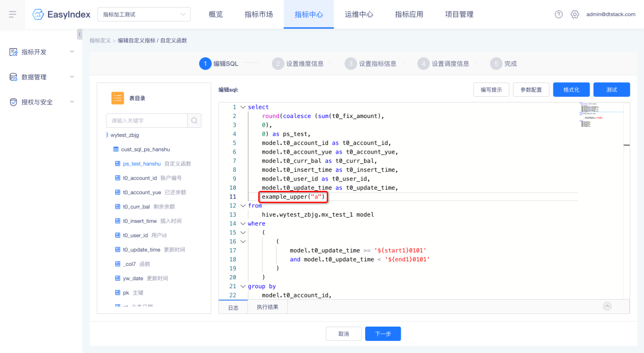Open the 概览 top navigation tab
Viewport: 644px width, 353px height.
pos(216,14)
